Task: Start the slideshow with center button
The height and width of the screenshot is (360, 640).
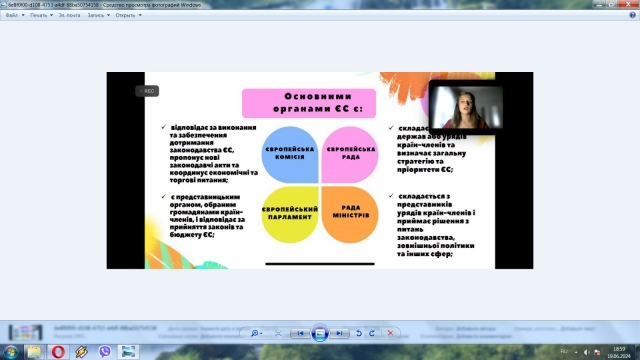Action: (320, 333)
